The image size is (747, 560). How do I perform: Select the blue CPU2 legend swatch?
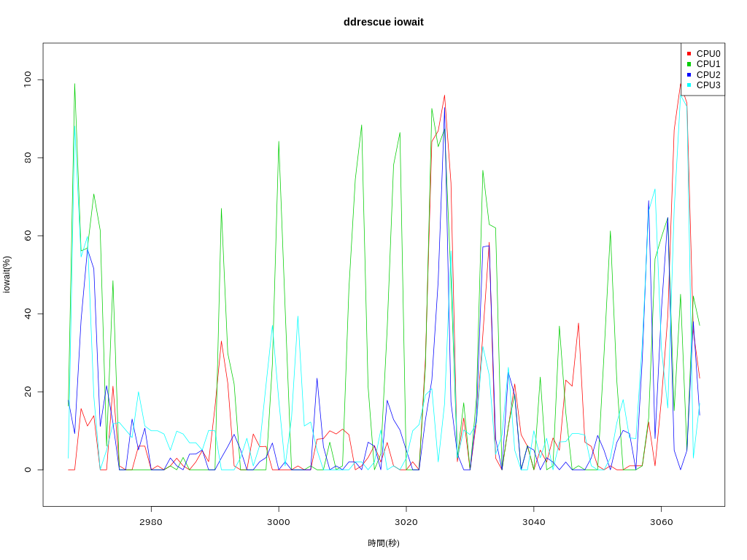(689, 75)
